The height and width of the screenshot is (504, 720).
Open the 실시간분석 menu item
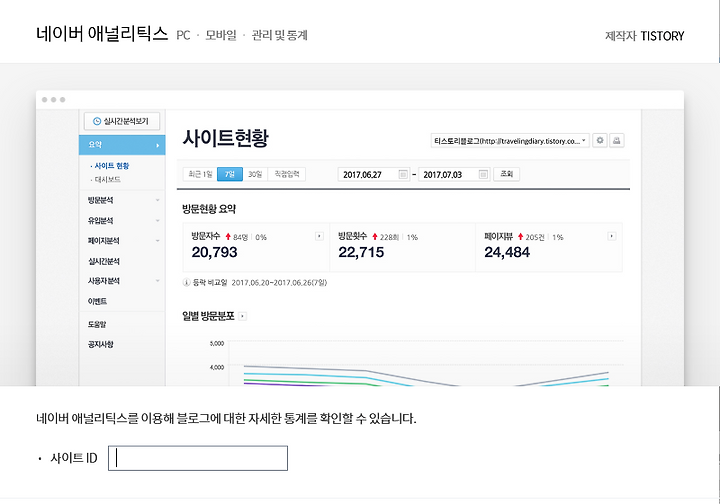click(104, 261)
